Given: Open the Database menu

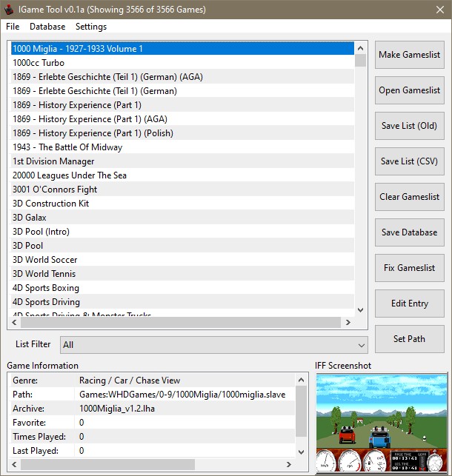Looking at the screenshot, I should pyautogui.click(x=47, y=27).
